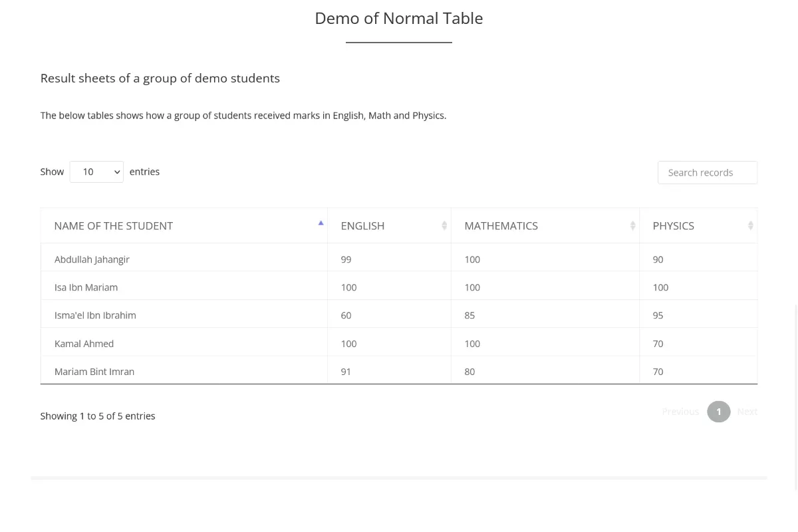
Task: Click Mariam Bint Imran name cell
Action: [94, 372]
